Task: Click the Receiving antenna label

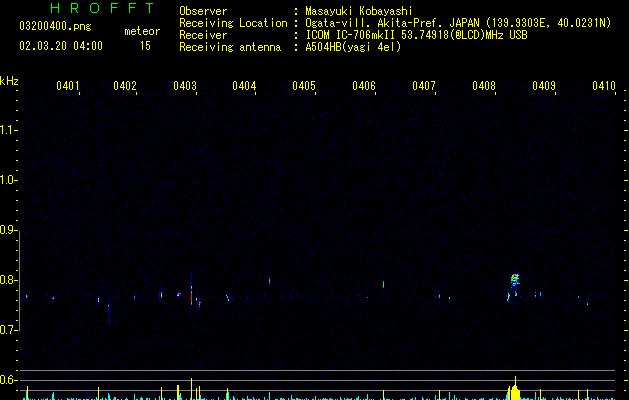Action: [230, 47]
